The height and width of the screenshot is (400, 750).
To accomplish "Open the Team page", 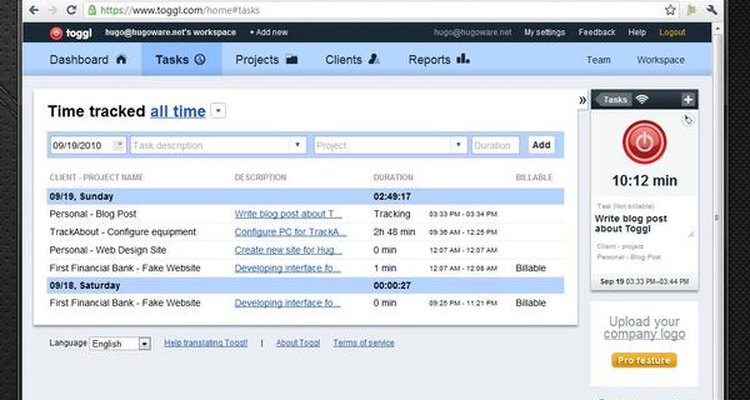I will 598,60.
